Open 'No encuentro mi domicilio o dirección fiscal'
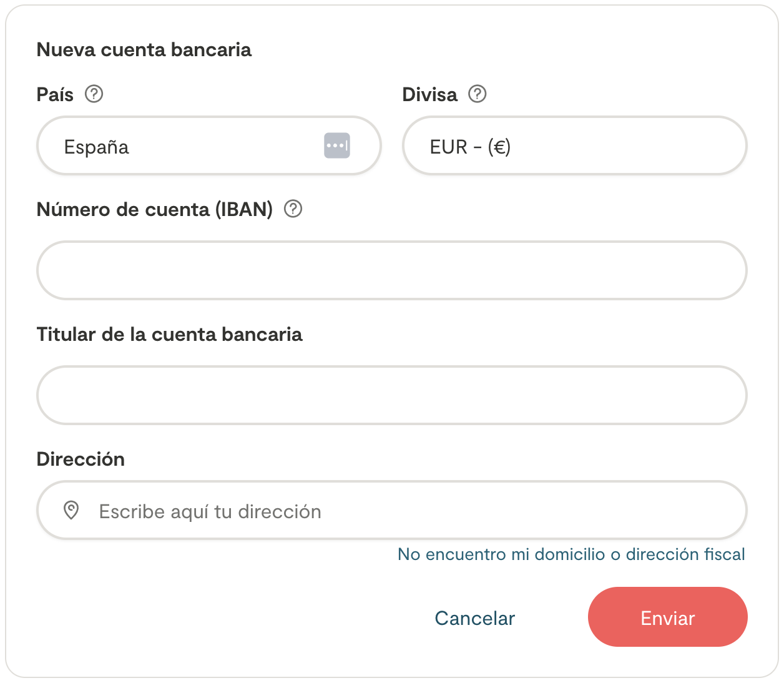784x683 pixels. 571,554
